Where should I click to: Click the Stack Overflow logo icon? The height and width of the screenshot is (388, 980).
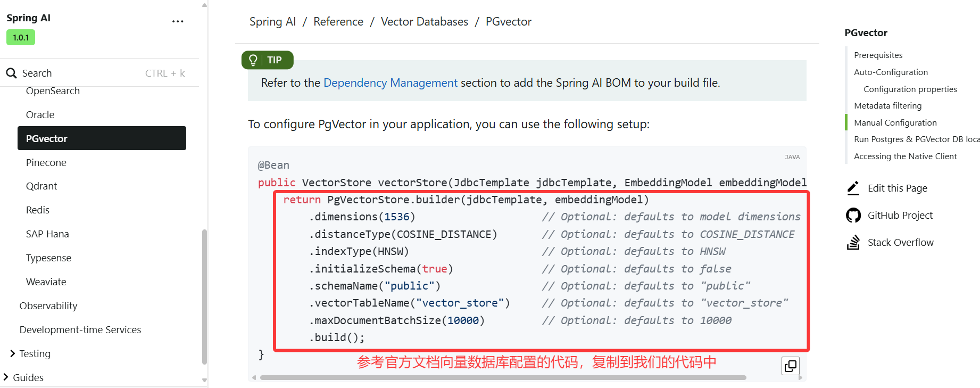[853, 242]
